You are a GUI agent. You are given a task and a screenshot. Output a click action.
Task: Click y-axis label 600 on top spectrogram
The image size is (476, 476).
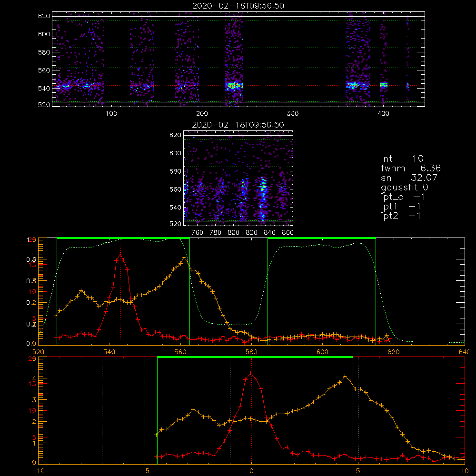(44, 34)
